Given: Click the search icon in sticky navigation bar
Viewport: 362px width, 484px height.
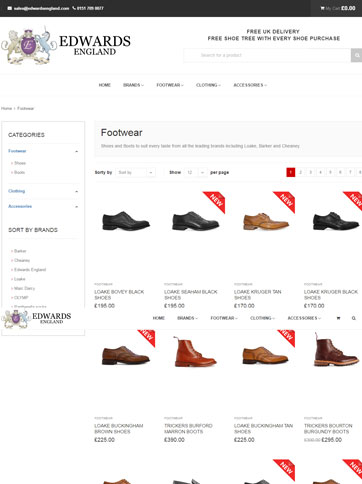Looking at the screenshot, I should [354, 318].
